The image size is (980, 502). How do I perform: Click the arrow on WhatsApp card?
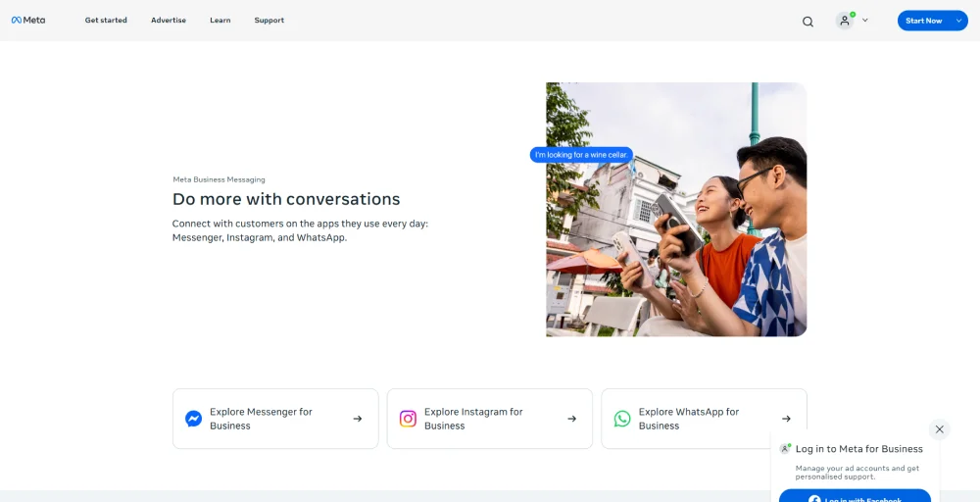tap(786, 419)
